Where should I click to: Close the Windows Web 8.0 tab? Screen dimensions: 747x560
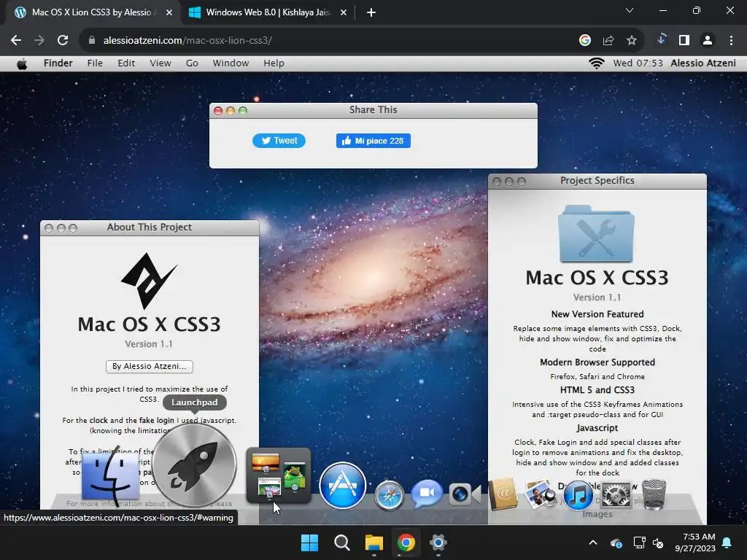344,12
